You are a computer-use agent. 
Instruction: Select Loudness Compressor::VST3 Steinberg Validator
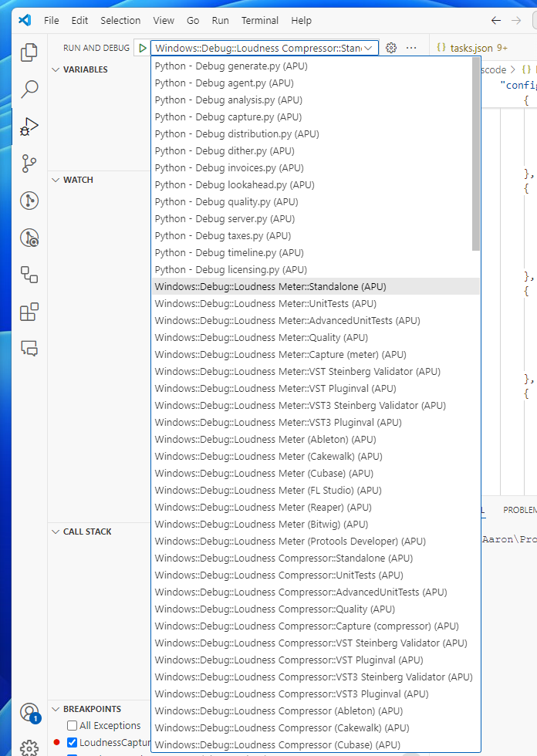pos(316,677)
